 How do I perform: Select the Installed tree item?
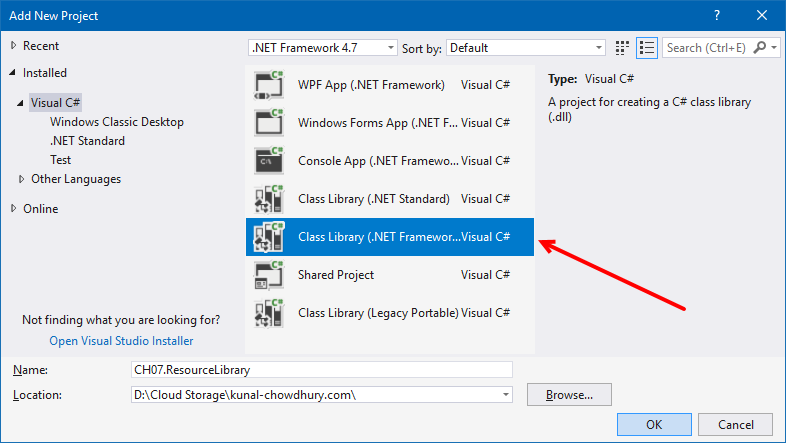(45, 73)
